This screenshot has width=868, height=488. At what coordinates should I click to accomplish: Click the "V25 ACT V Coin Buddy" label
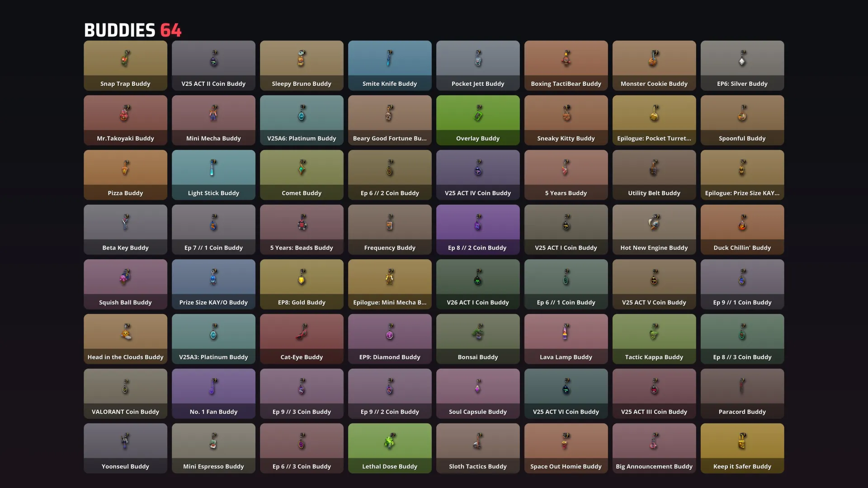coord(654,302)
